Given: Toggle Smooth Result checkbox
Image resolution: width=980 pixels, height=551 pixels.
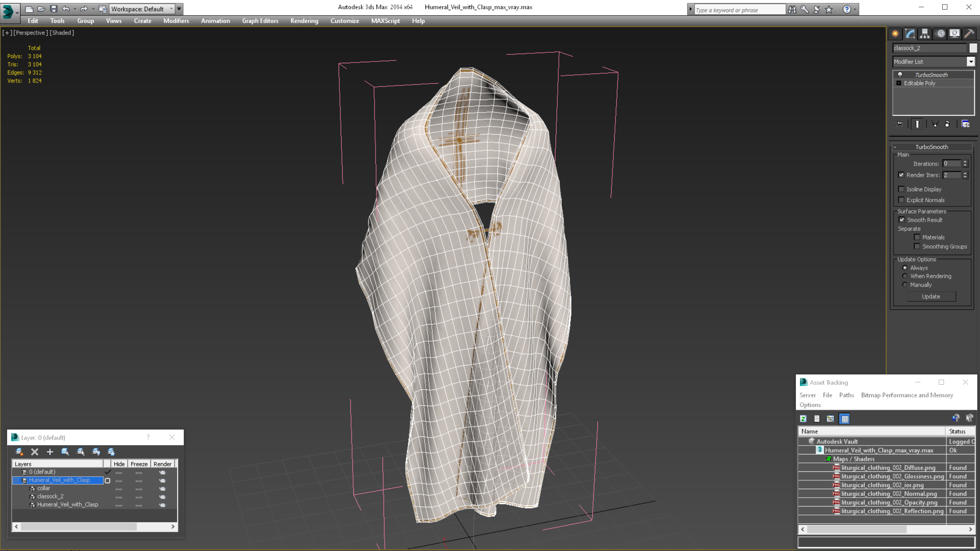Looking at the screenshot, I should click(902, 220).
